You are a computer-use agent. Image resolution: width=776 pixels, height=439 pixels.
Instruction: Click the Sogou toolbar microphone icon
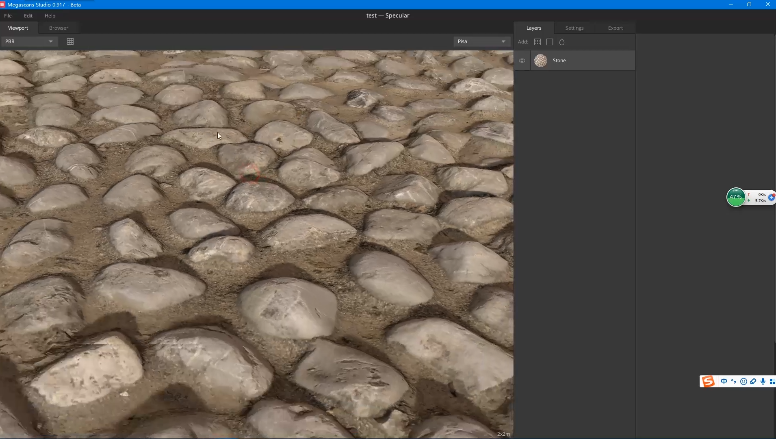[763, 381]
